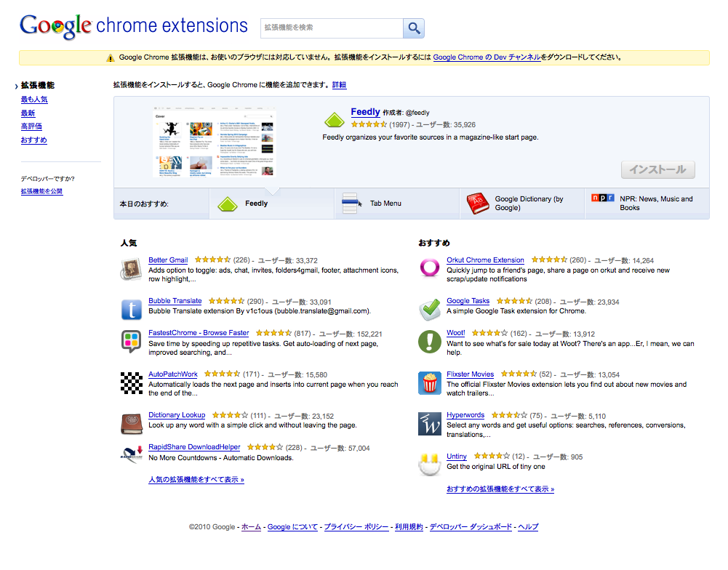This screenshot has width=728, height=570.
Task: Click 人気の拡張機能をすべて表示 link
Action: point(196,480)
